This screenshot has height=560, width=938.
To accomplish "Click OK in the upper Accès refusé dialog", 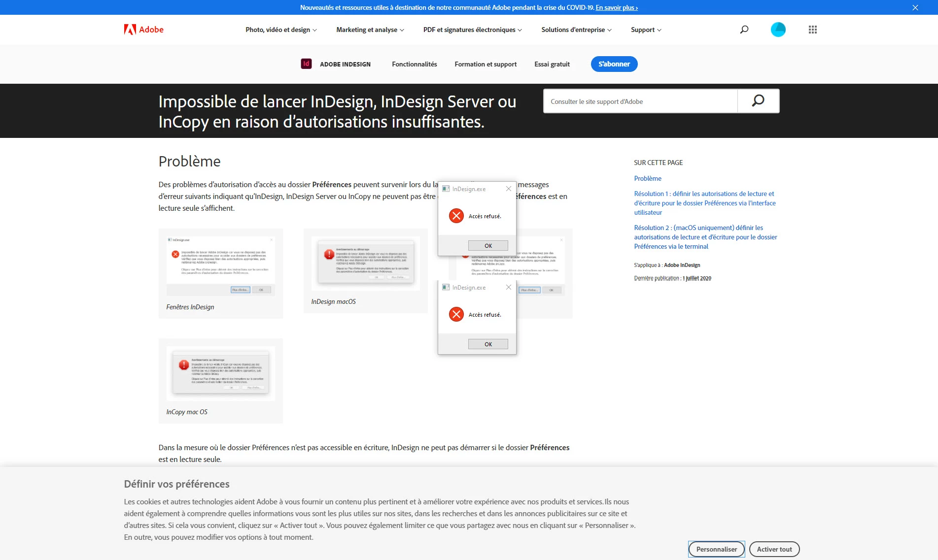I will [x=488, y=245].
